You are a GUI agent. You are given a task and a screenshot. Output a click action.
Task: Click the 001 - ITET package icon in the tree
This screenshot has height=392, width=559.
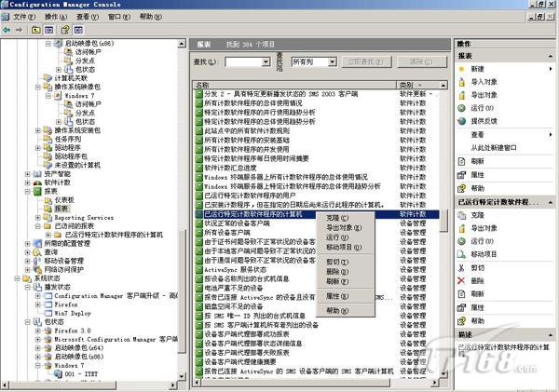click(58, 373)
